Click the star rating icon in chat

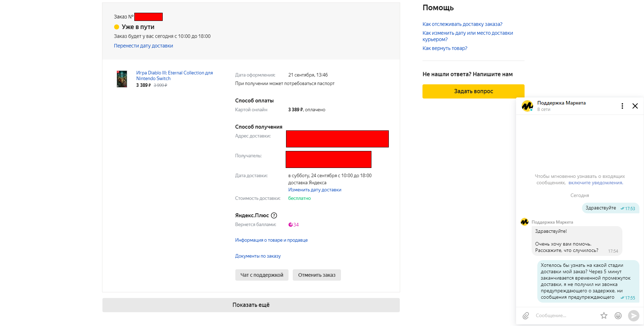click(604, 315)
